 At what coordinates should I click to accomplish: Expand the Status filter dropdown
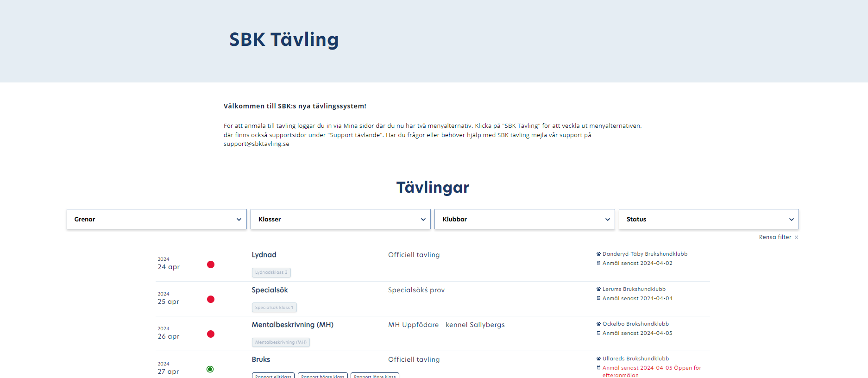709,219
